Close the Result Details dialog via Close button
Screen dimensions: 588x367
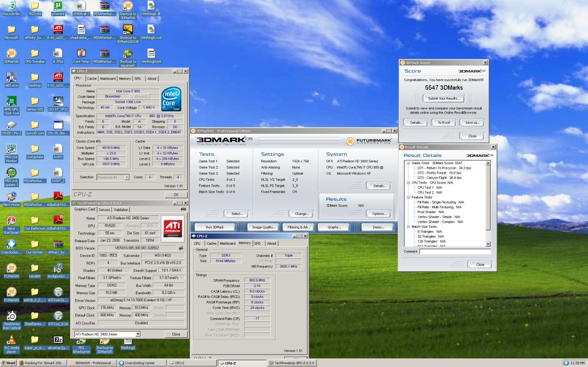coord(480,265)
